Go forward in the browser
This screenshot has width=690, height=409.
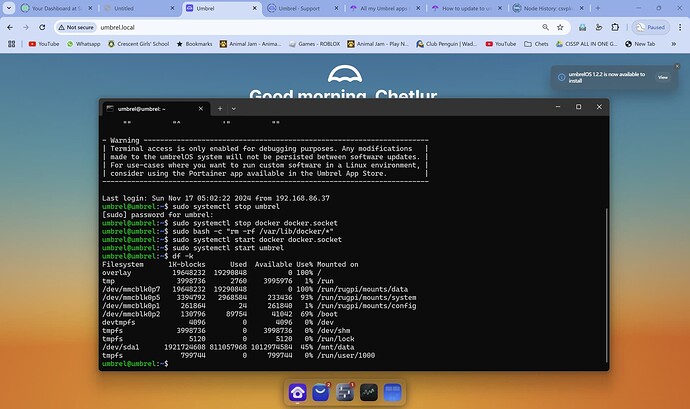click(x=26, y=27)
